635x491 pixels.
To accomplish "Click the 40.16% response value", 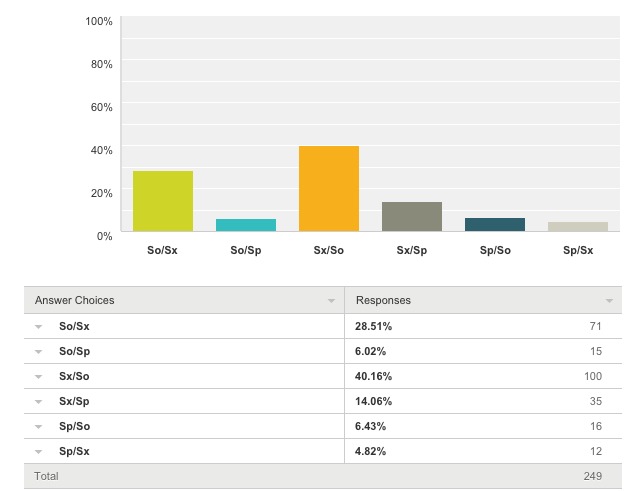I will coord(373,377).
